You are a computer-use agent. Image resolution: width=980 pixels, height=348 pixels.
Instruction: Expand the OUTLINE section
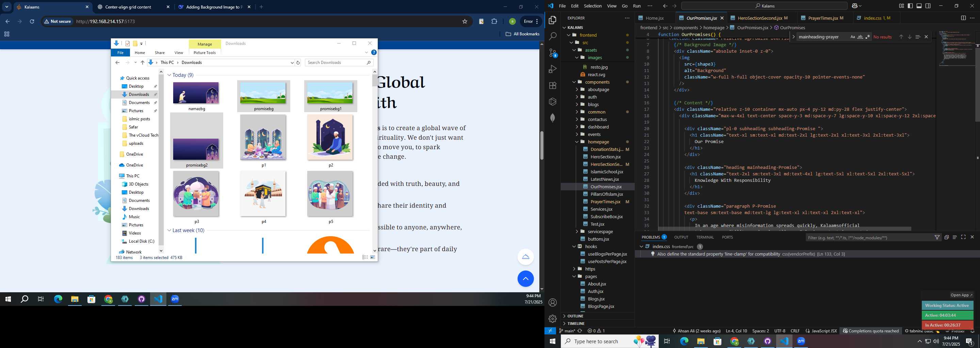(x=575, y=316)
